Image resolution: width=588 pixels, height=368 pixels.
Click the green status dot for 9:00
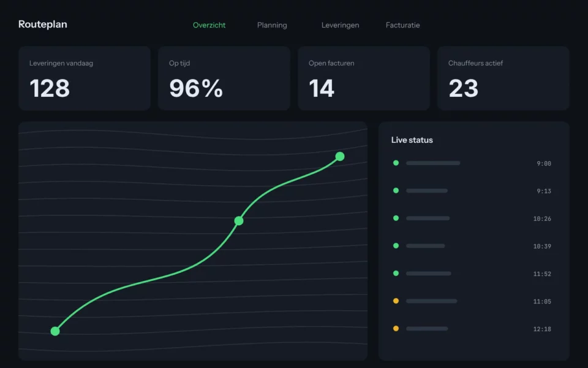coord(396,163)
